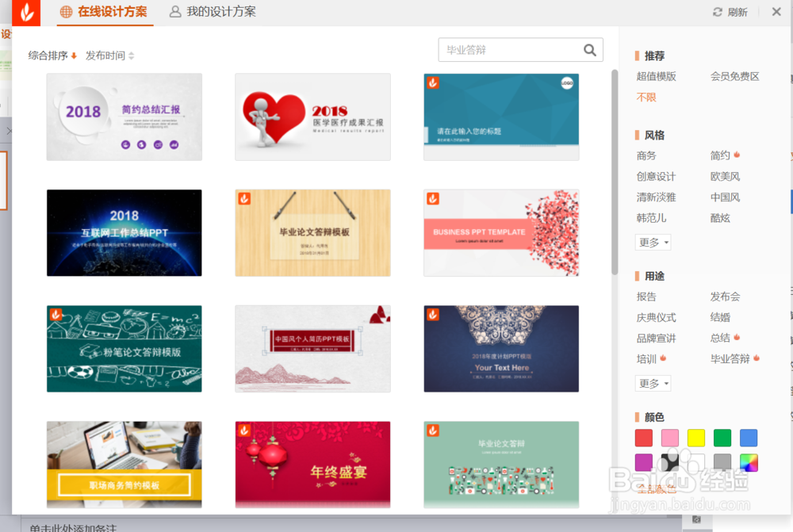The height and width of the screenshot is (532, 793).
Task: Filter by 毕业答辩 usage
Action: pyautogui.click(x=730, y=359)
